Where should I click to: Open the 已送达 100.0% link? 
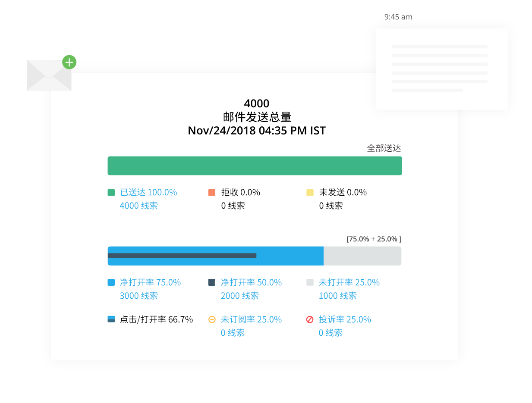pyautogui.click(x=148, y=192)
